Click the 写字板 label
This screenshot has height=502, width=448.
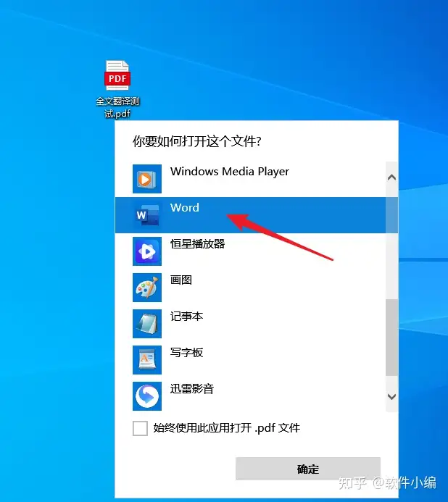[186, 353]
